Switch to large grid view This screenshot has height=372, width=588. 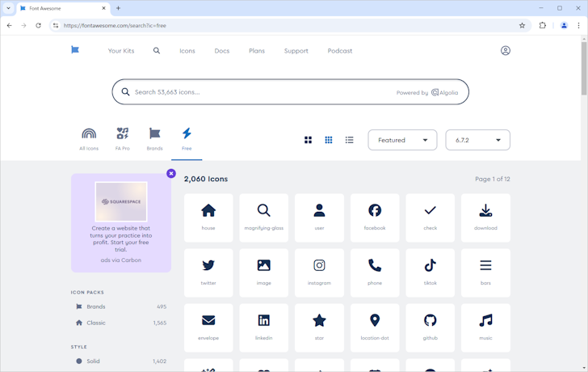(x=308, y=140)
